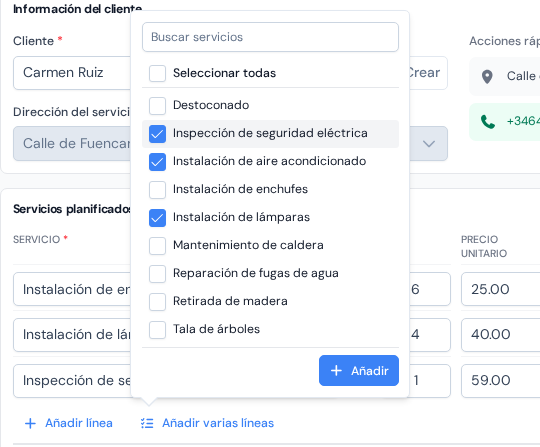Click the Servicios planificados heading
Viewport: 540px width, 447px height.
(72, 209)
